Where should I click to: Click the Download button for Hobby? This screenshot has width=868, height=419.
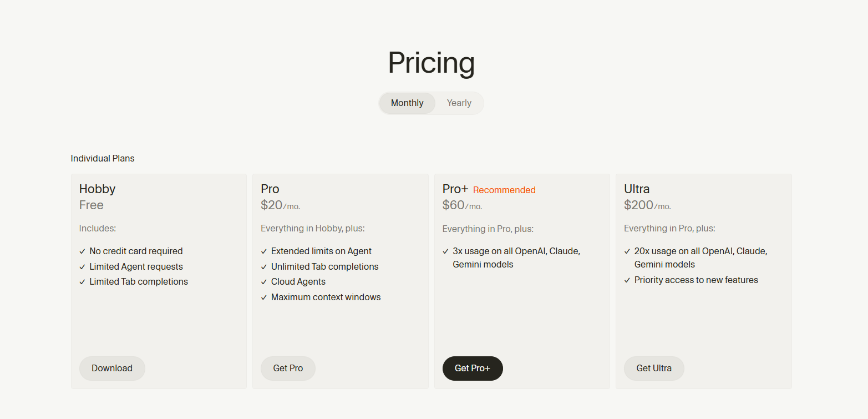[x=112, y=368]
